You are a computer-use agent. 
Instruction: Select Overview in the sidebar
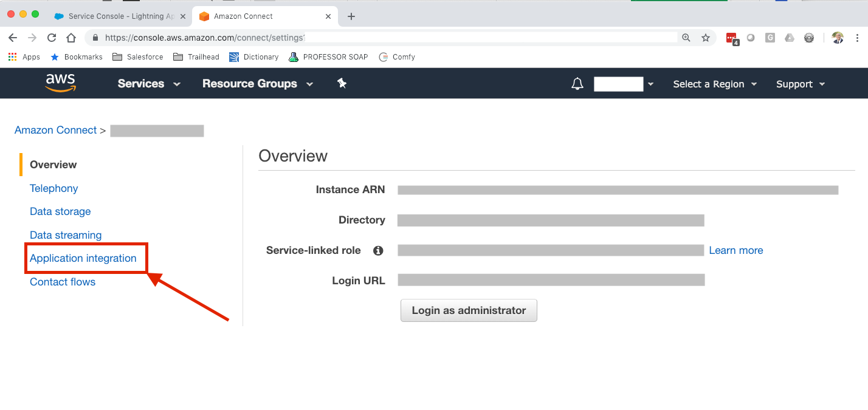click(53, 165)
